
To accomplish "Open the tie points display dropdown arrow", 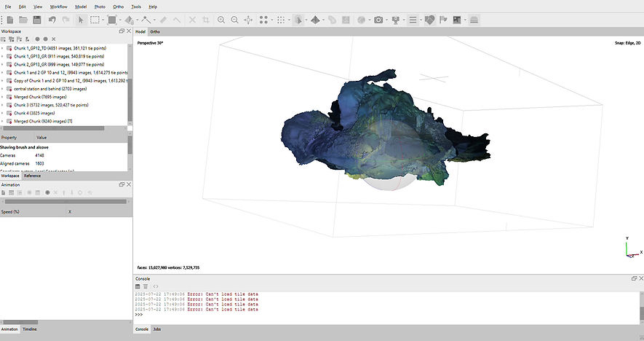I will tap(272, 20).
